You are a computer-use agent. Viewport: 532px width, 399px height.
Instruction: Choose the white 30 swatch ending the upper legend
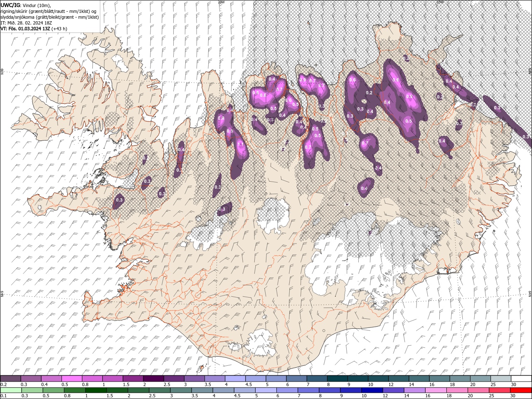[x=521, y=379]
